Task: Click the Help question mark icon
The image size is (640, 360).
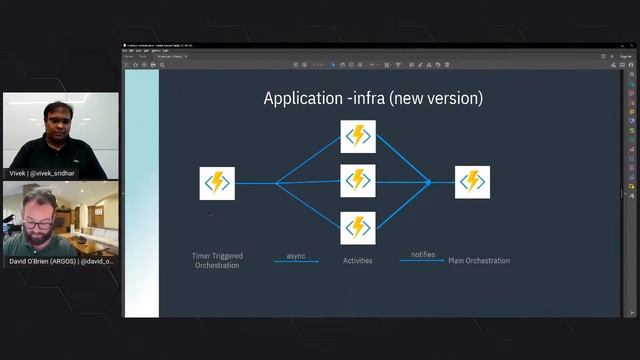Action: coord(603,56)
